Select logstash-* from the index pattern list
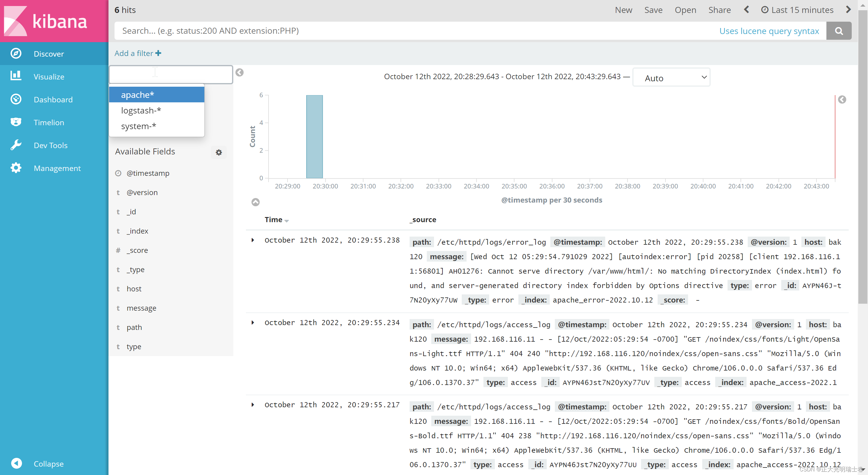The width and height of the screenshot is (868, 475). point(141,110)
